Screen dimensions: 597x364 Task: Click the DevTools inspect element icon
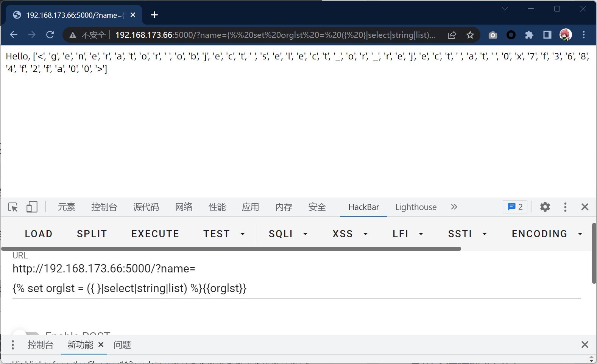[x=13, y=207]
